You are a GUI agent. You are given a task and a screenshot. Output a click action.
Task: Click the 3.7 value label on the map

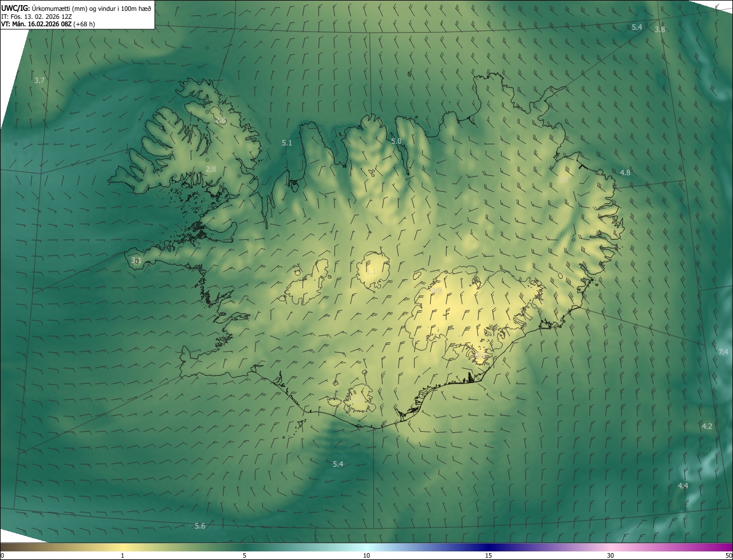pyautogui.click(x=39, y=81)
